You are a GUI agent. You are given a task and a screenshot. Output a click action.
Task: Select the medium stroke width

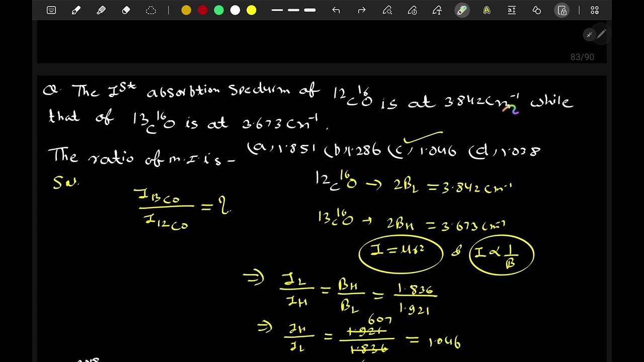coord(294,10)
